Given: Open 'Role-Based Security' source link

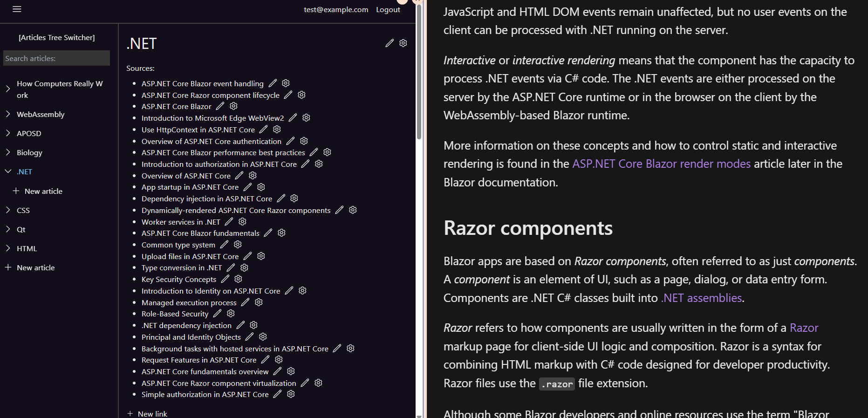Looking at the screenshot, I should (x=175, y=314).
